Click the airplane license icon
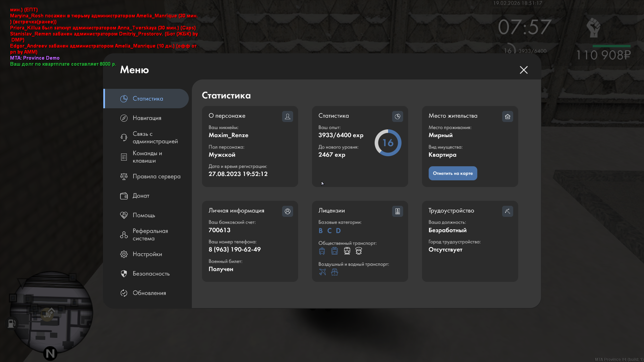This screenshot has width=644, height=362. click(322, 272)
